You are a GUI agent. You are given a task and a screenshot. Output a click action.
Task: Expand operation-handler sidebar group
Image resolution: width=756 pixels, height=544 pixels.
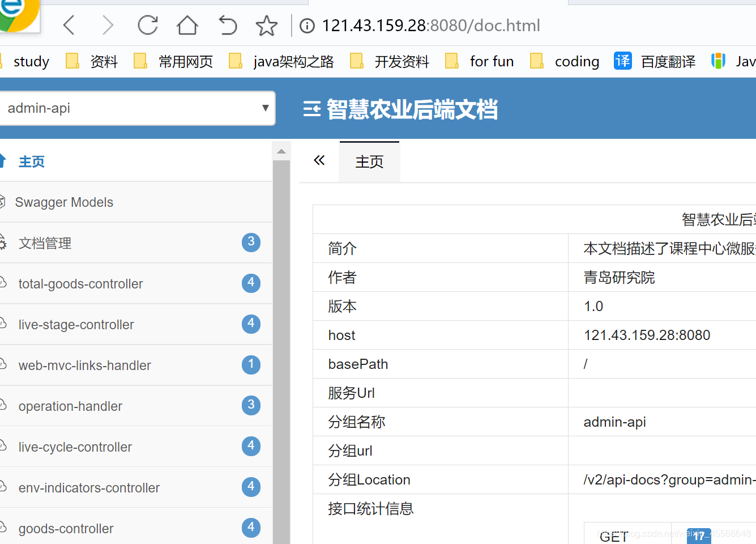pyautogui.click(x=136, y=406)
